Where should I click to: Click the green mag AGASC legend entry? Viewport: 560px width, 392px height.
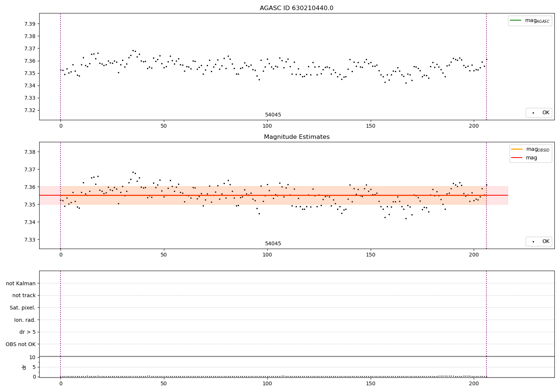click(x=530, y=21)
